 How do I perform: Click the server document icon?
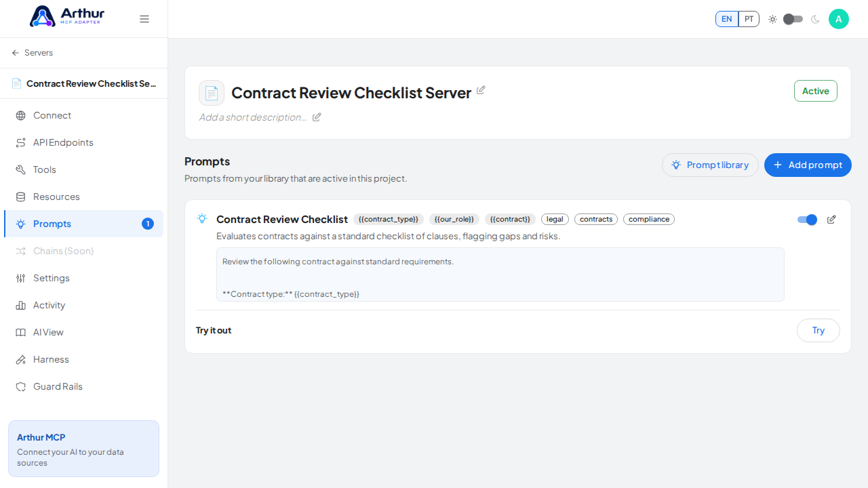pyautogui.click(x=212, y=93)
